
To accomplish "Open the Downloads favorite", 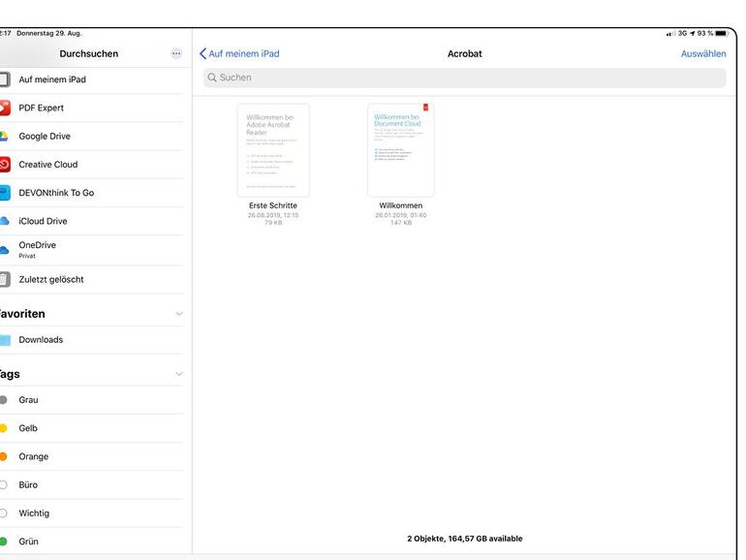I will (x=91, y=340).
